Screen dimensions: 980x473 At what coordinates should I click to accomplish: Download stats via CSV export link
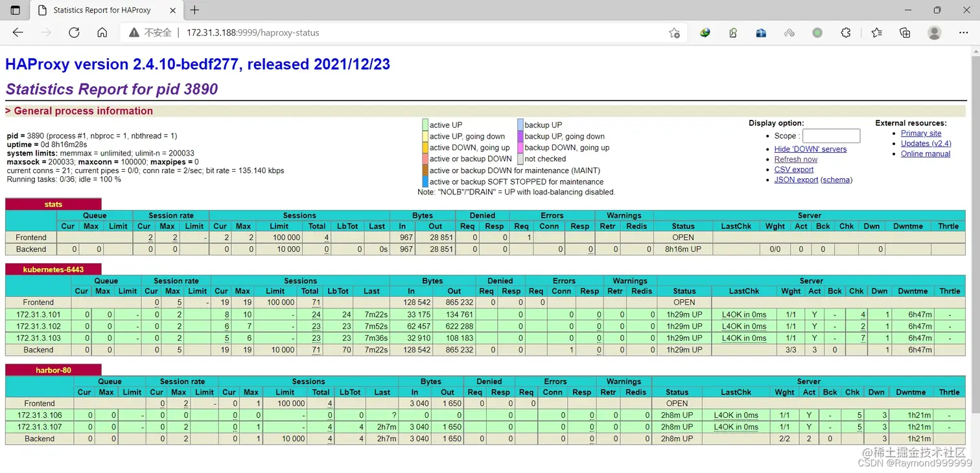794,170
